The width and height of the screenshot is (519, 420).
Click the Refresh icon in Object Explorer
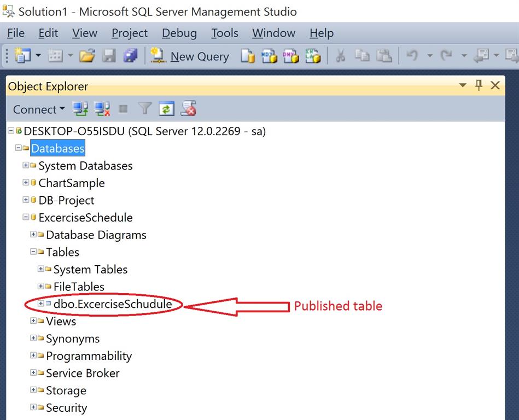click(166, 109)
